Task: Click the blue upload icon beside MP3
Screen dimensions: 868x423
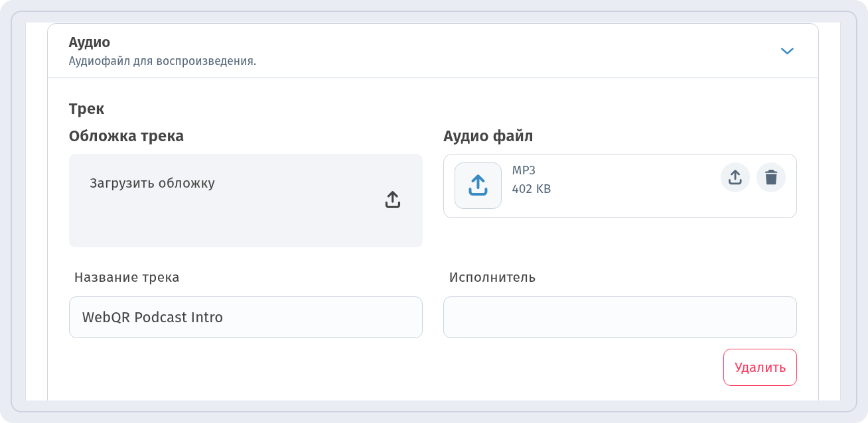Action: click(x=478, y=186)
